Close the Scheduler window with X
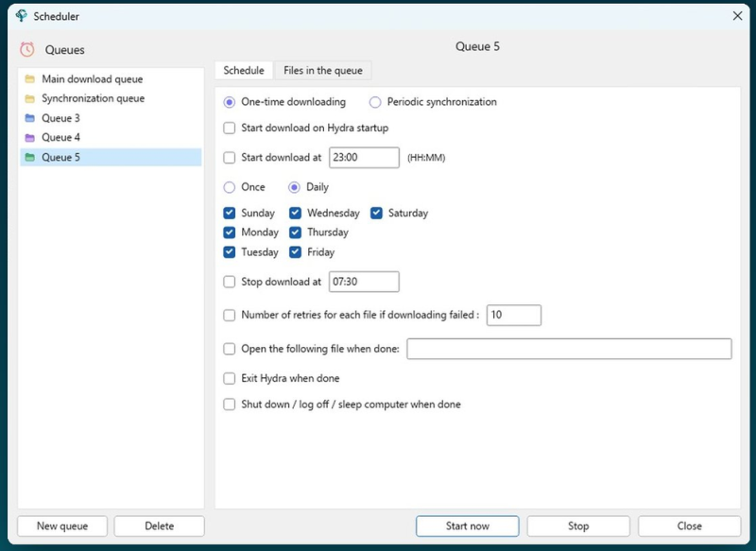This screenshot has height=551, width=756. pyautogui.click(x=737, y=16)
